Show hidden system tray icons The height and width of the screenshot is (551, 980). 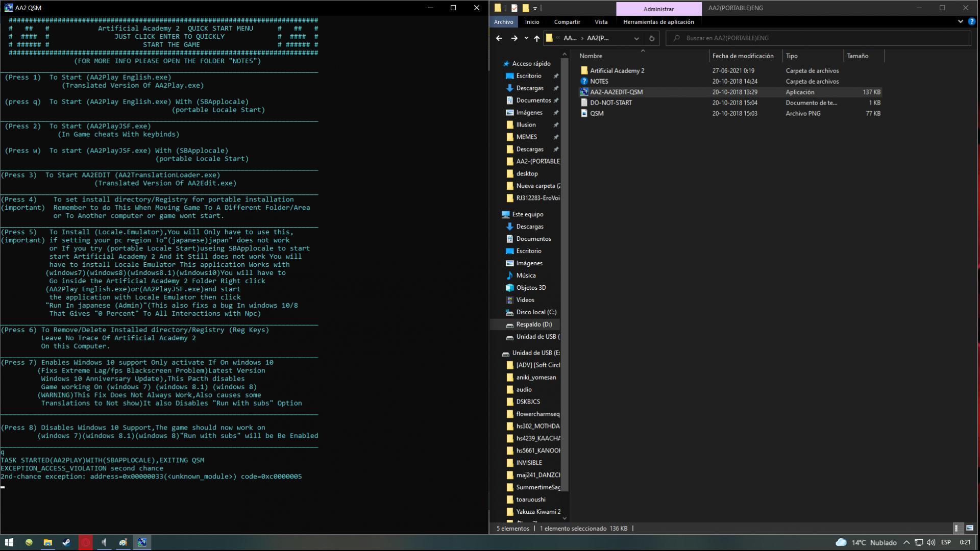click(x=906, y=542)
